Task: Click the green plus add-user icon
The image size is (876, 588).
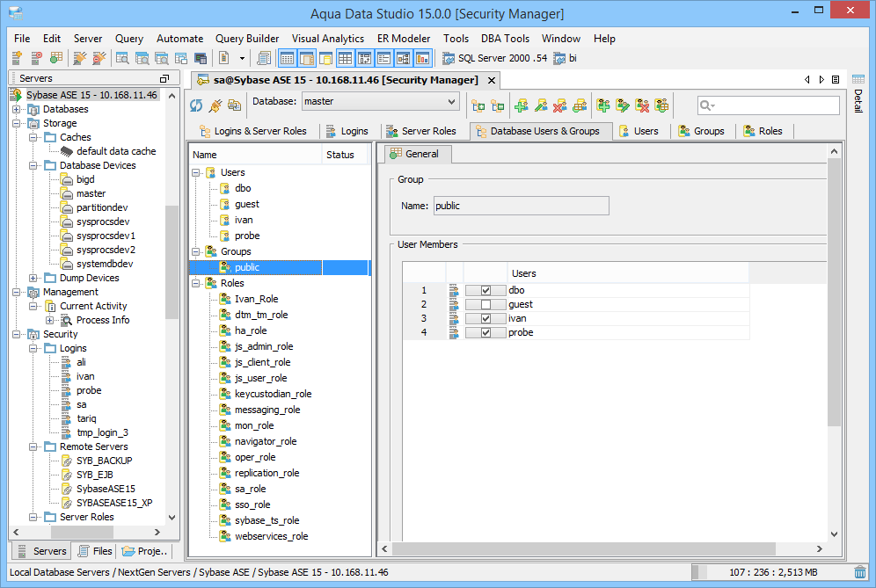Action: click(521, 105)
